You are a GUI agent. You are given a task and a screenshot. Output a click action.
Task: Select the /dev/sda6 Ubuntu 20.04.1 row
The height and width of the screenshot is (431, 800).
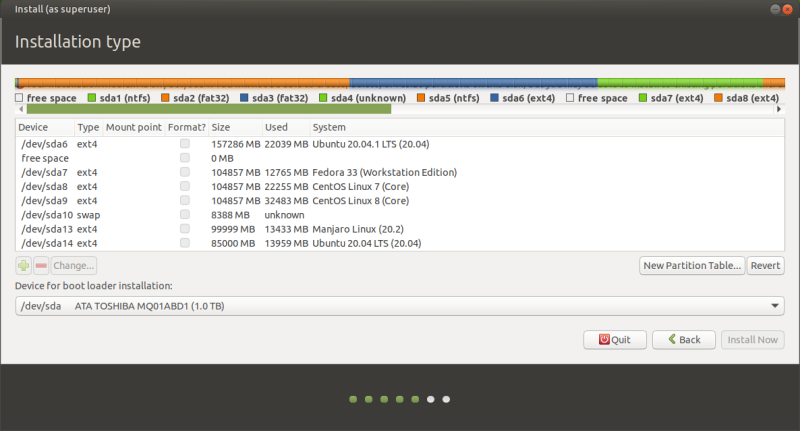[400, 144]
